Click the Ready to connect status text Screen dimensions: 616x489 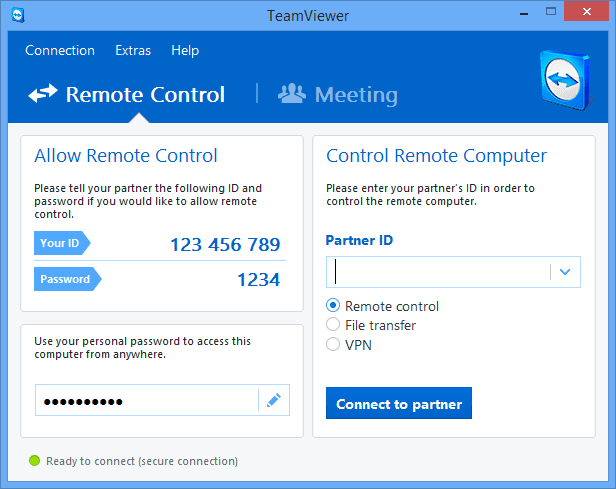142,461
